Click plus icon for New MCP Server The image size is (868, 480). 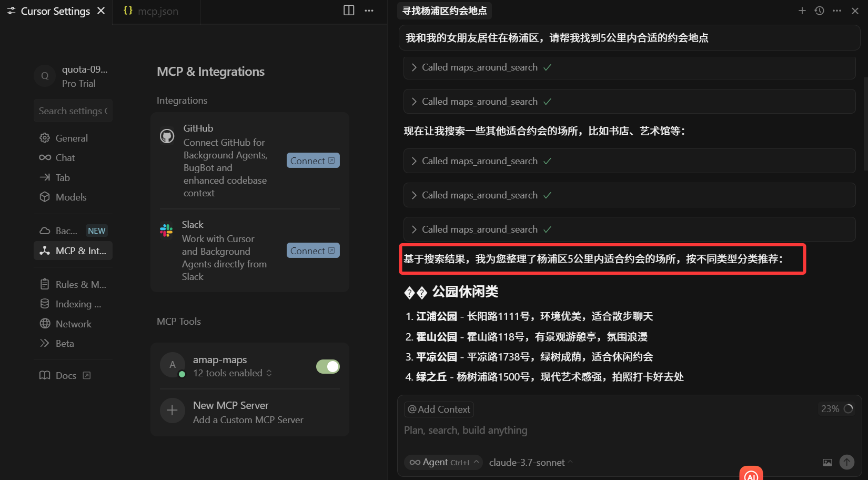172,411
